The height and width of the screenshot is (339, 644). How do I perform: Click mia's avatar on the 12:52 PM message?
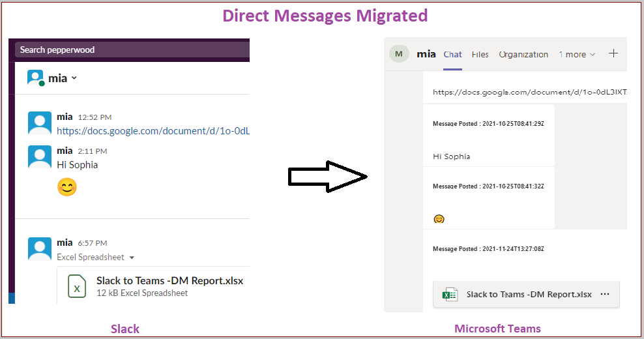[x=39, y=123]
